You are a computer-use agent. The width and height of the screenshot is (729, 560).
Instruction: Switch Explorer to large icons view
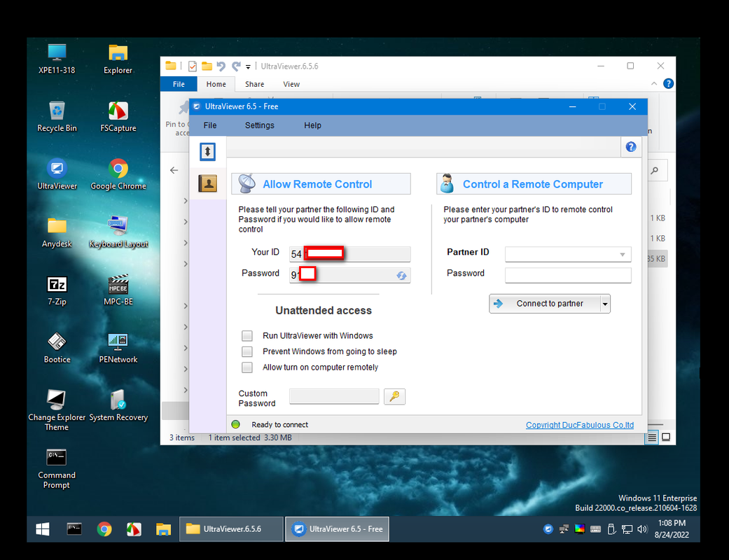point(666,437)
